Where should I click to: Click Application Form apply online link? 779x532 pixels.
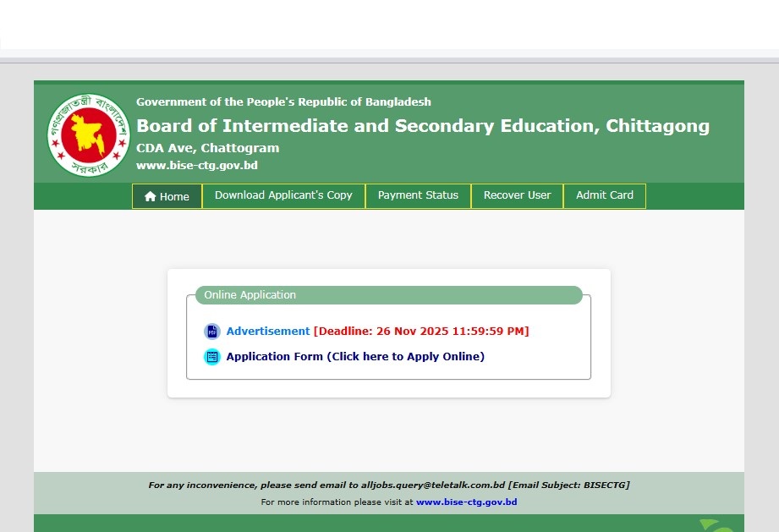coord(355,357)
